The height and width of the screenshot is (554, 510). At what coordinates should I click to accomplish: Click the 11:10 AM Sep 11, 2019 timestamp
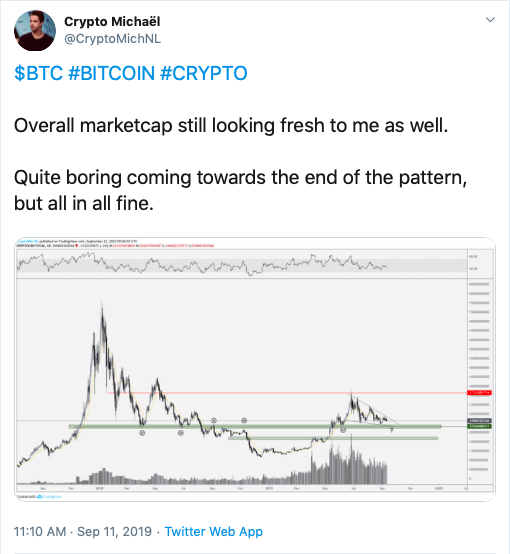tap(83, 531)
